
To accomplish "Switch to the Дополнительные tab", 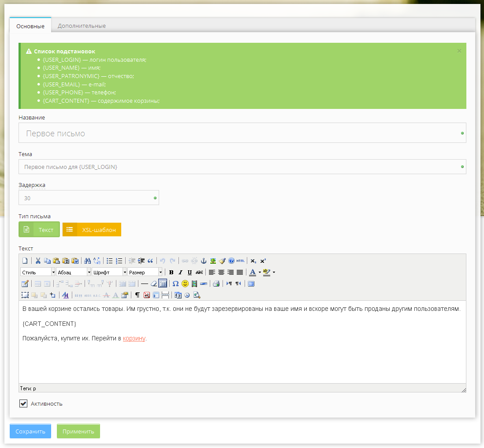I will click(x=82, y=26).
